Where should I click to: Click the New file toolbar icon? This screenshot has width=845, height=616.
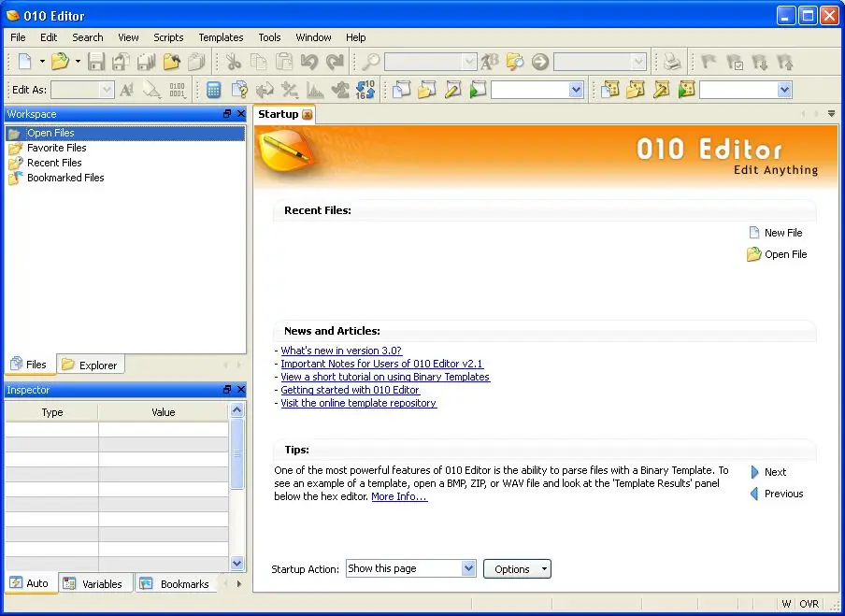[x=25, y=62]
